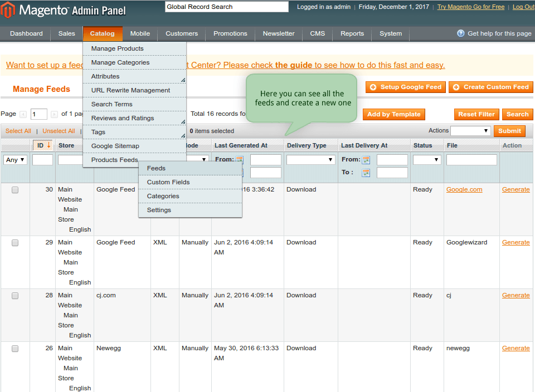Open the Reports menu
Image resolution: width=535 pixels, height=392 pixels.
click(x=352, y=33)
